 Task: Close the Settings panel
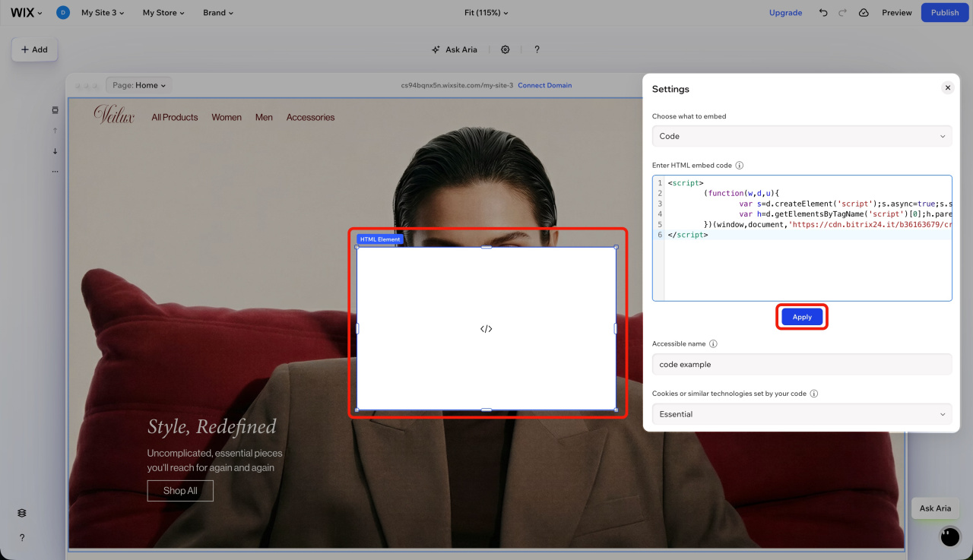(x=947, y=87)
